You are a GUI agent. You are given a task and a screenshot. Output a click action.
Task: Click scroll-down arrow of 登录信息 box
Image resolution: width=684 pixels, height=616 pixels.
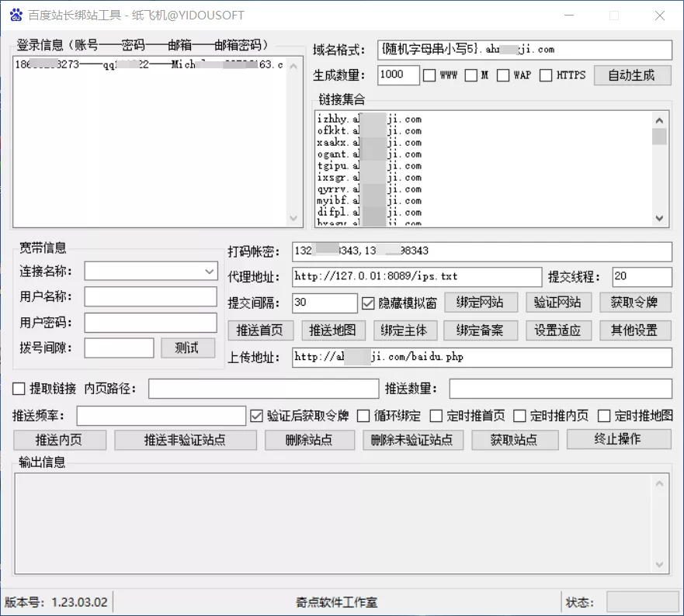tap(293, 218)
